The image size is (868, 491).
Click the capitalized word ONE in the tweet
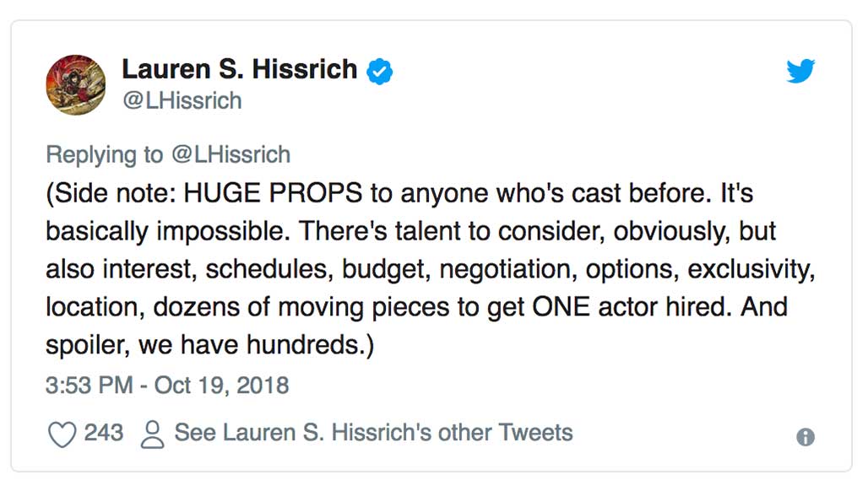561,307
